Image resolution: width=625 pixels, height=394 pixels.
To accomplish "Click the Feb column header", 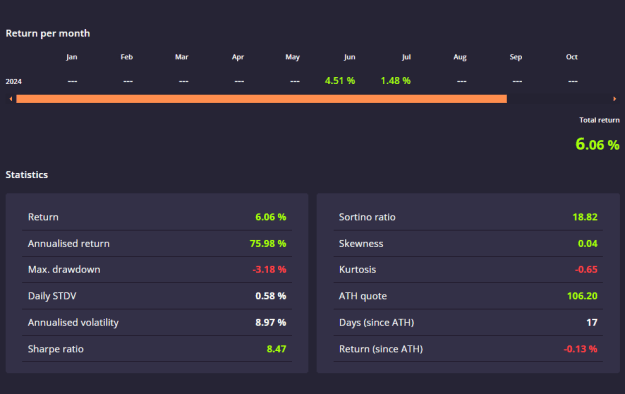I will point(127,57).
